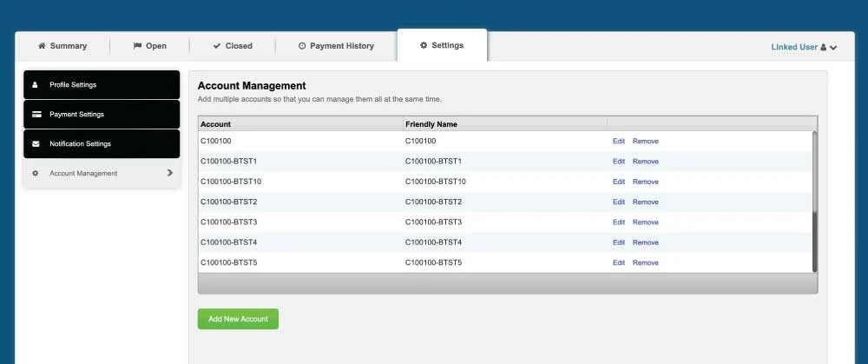Viewport: 868px width, 364px height.
Task: Switch to the Open tab
Action: [149, 46]
